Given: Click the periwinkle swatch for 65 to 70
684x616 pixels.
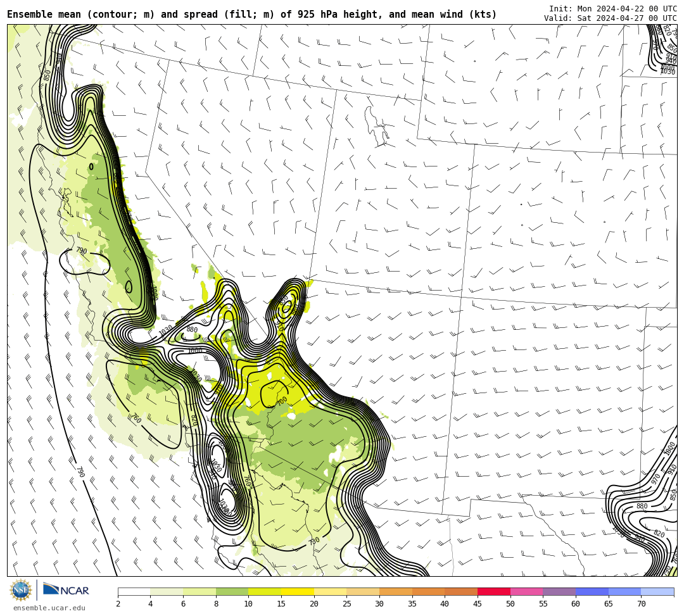Looking at the screenshot, I should tap(624, 591).
